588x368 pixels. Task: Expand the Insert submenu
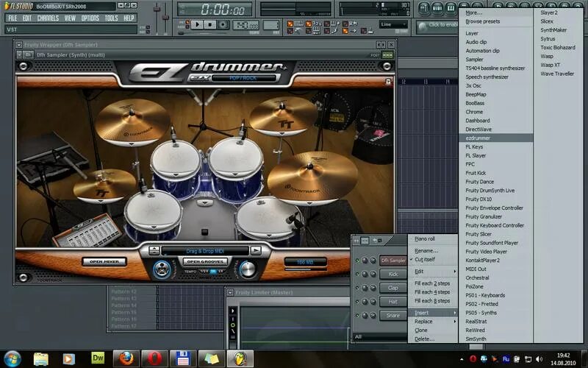click(x=433, y=312)
